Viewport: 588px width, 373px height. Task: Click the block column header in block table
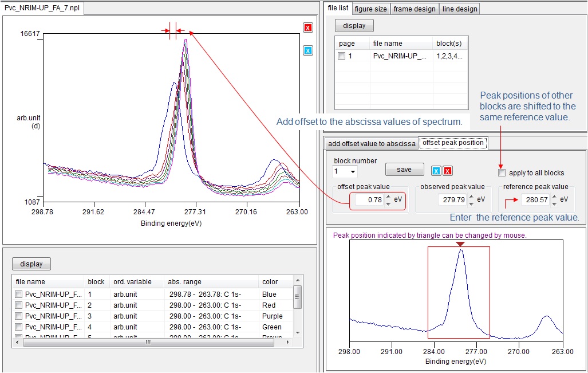(97, 282)
